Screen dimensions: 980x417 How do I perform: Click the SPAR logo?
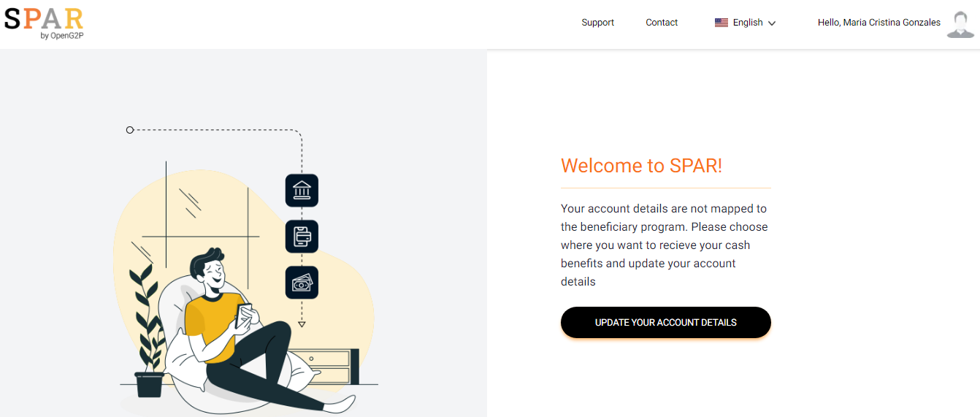pyautogui.click(x=44, y=18)
